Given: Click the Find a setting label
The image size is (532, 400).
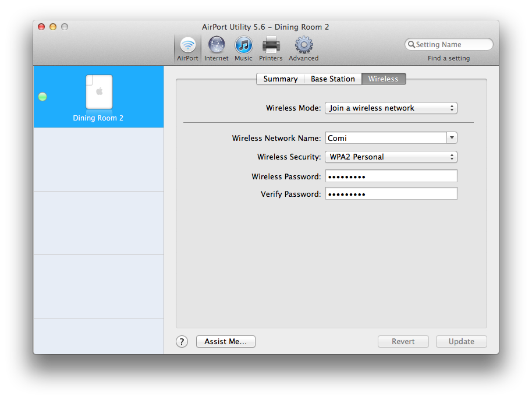Looking at the screenshot, I should 449,58.
